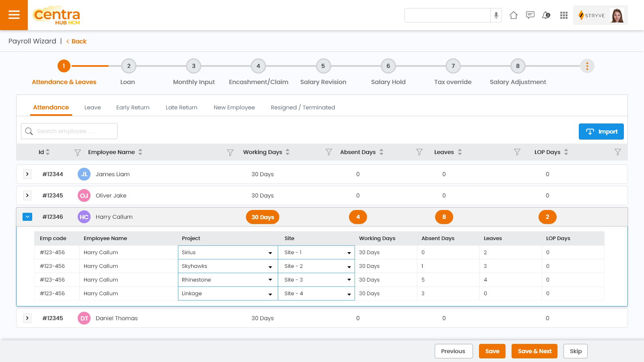Click the Import button
This screenshot has width=644, height=362.
pyautogui.click(x=601, y=131)
